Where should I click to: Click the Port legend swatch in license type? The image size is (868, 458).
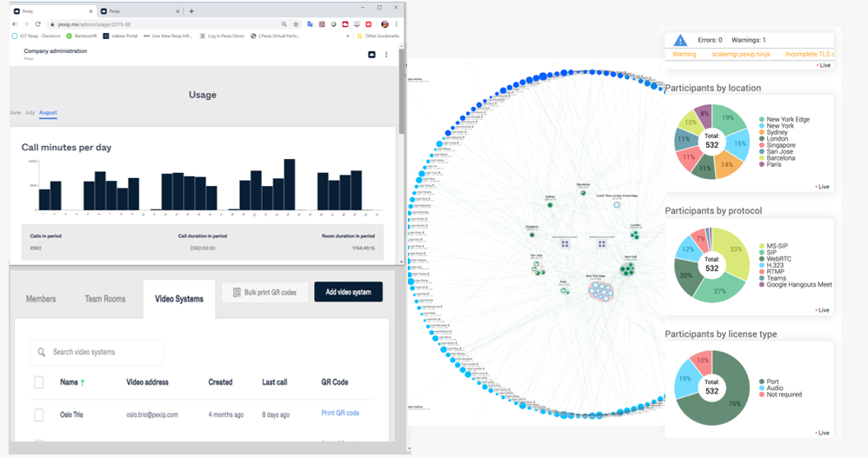[x=762, y=382]
